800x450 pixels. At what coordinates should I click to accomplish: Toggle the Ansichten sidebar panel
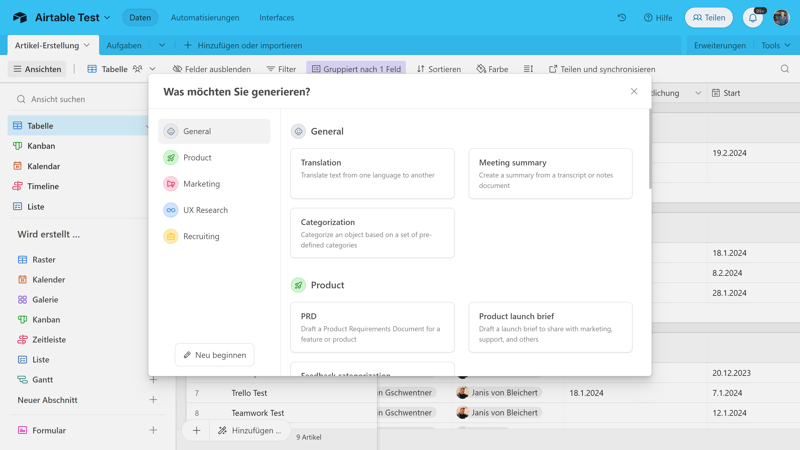click(x=37, y=69)
